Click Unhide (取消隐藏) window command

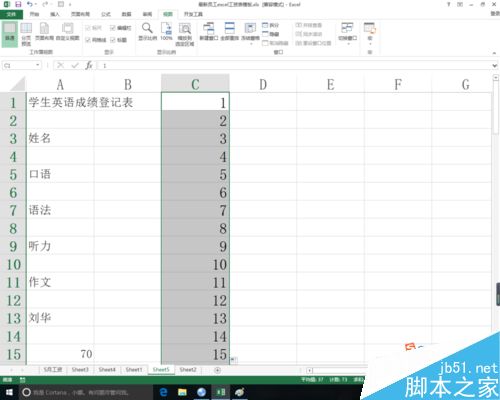[x=275, y=43]
